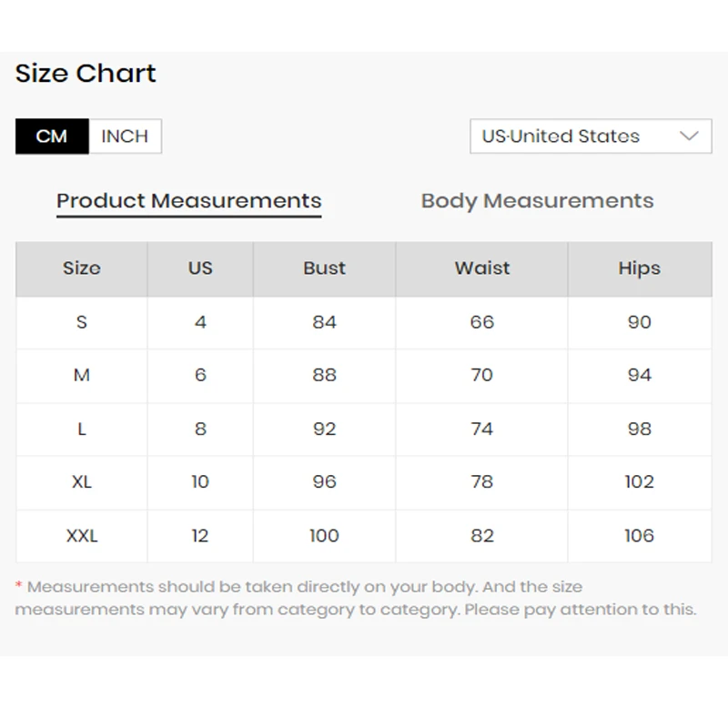Switch units to INCH
Viewport: 728px width, 728px height.
click(125, 136)
